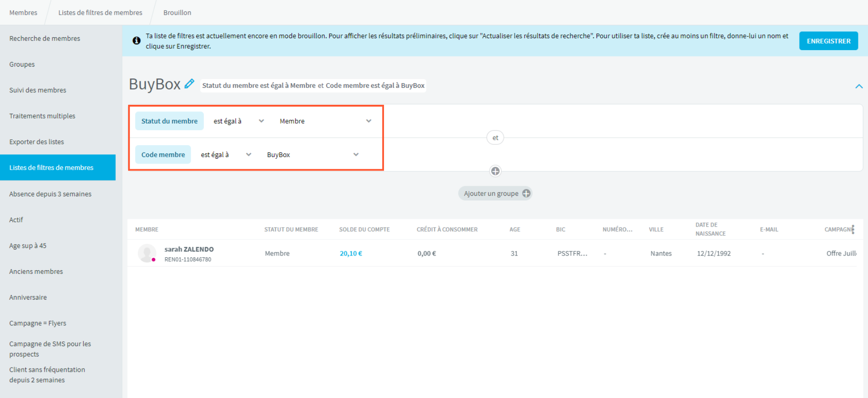The width and height of the screenshot is (868, 398).
Task: Go to the Membres breadcrumb
Action: tap(23, 13)
